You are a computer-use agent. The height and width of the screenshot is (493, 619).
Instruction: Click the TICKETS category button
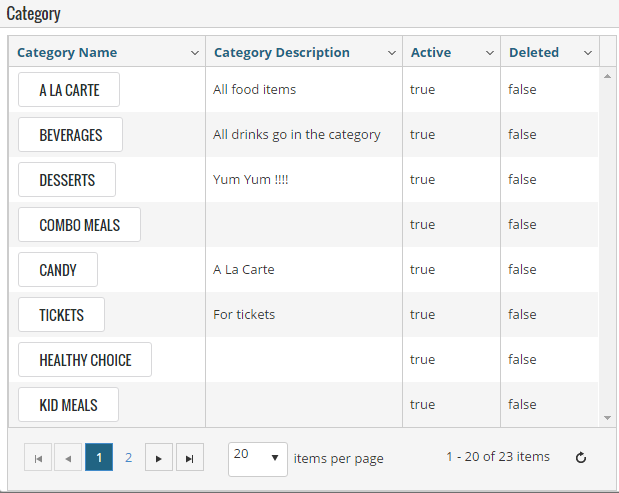(61, 315)
